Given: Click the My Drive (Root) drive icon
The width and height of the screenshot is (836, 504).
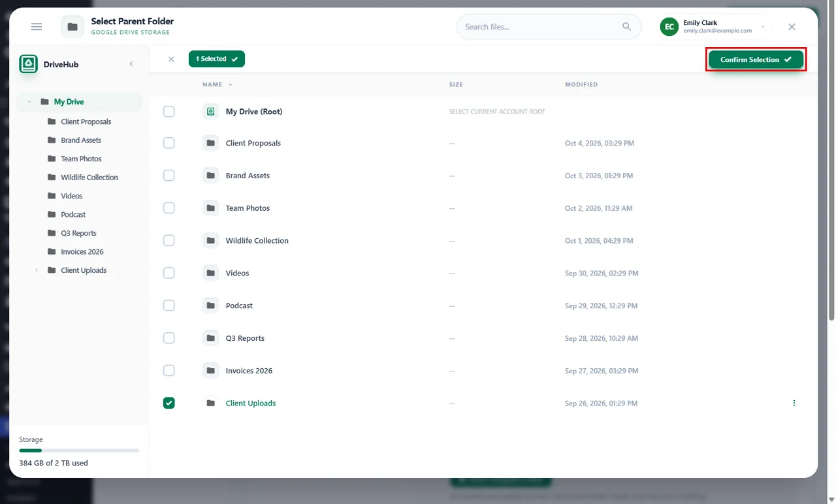Looking at the screenshot, I should [210, 112].
